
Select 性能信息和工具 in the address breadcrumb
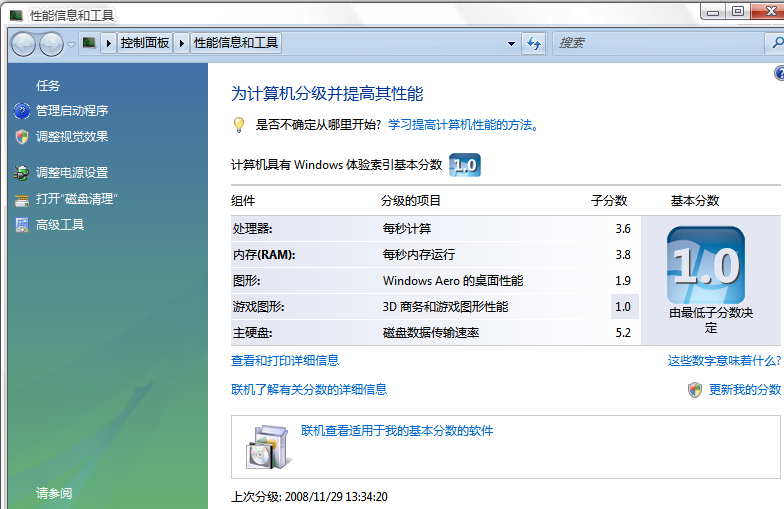236,43
